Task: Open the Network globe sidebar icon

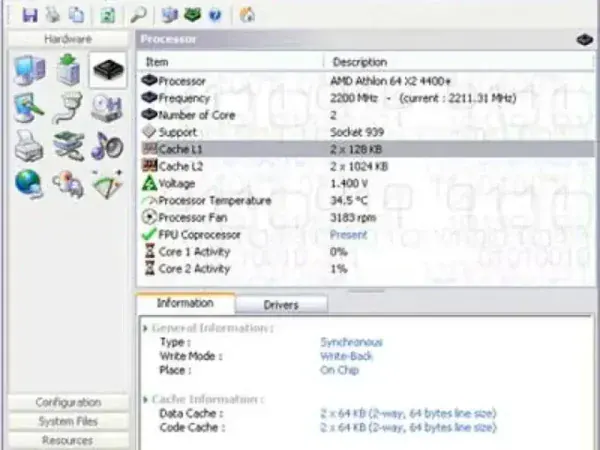Action: [29, 184]
